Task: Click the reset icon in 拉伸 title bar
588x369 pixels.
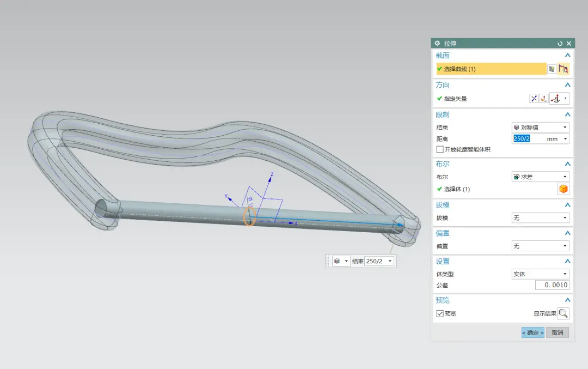Action: pos(560,44)
